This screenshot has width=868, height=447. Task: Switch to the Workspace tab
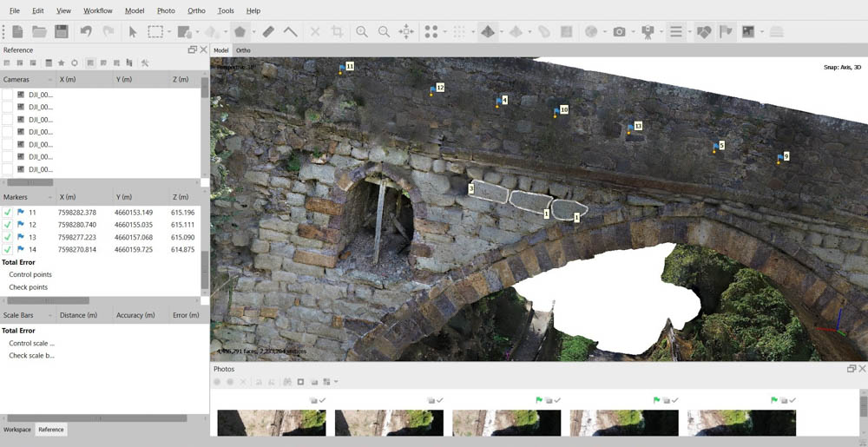17,430
